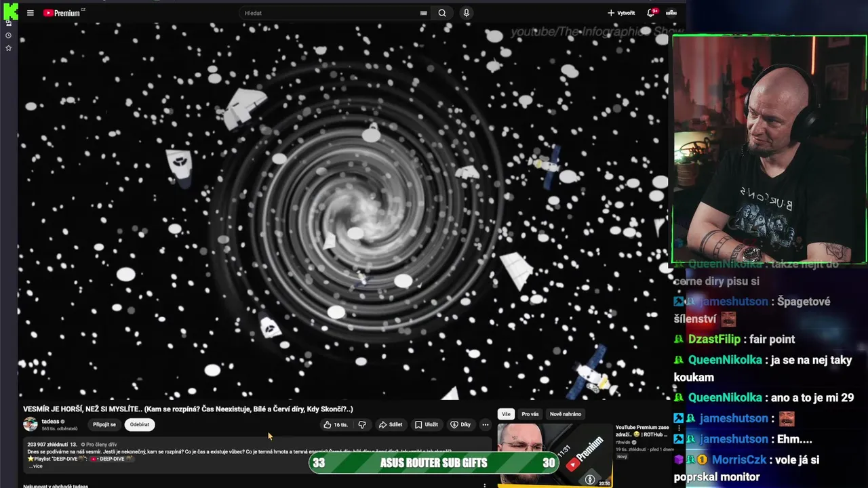Open the tadeas channel name link
This screenshot has width=868, height=488.
(50, 422)
